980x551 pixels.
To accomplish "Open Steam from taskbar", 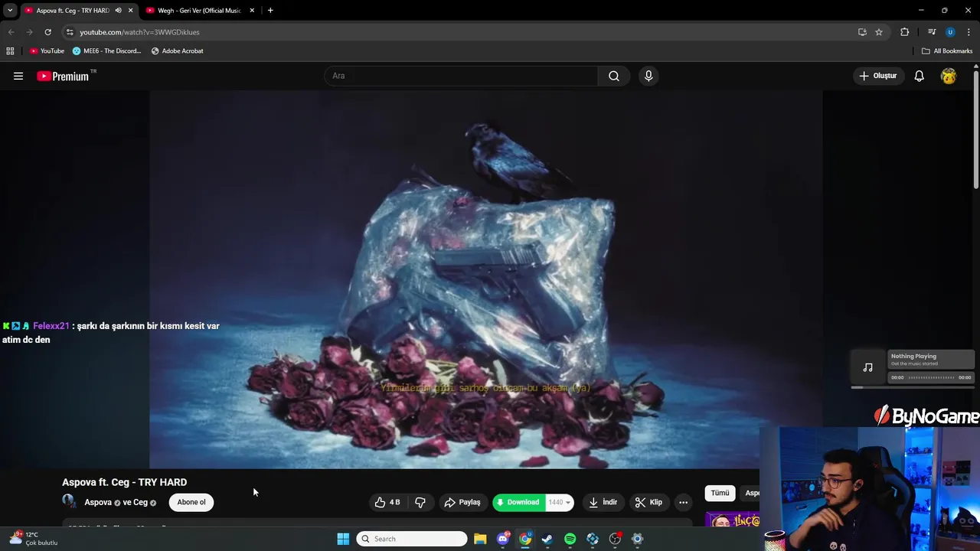I will 547,539.
